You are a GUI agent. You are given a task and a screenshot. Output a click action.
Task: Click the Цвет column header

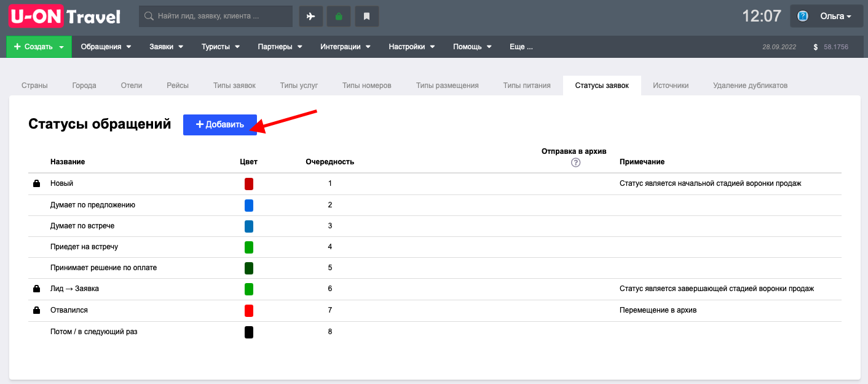tap(248, 162)
